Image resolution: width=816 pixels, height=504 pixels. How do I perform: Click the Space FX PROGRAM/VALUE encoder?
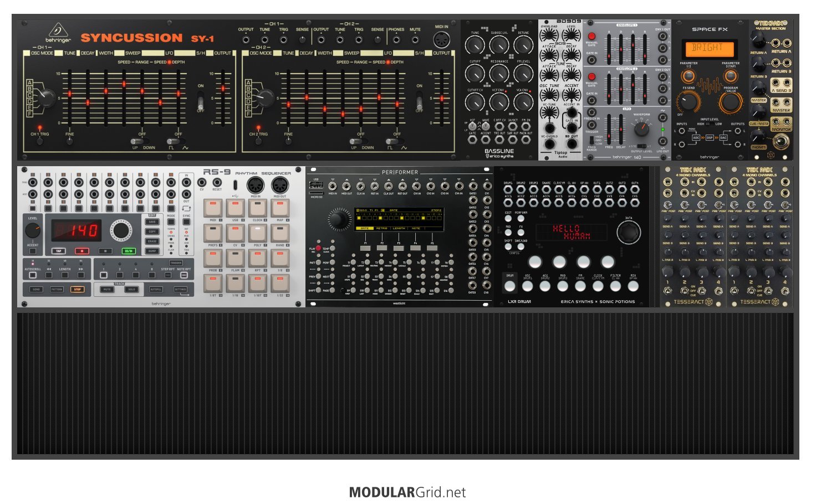[730, 102]
